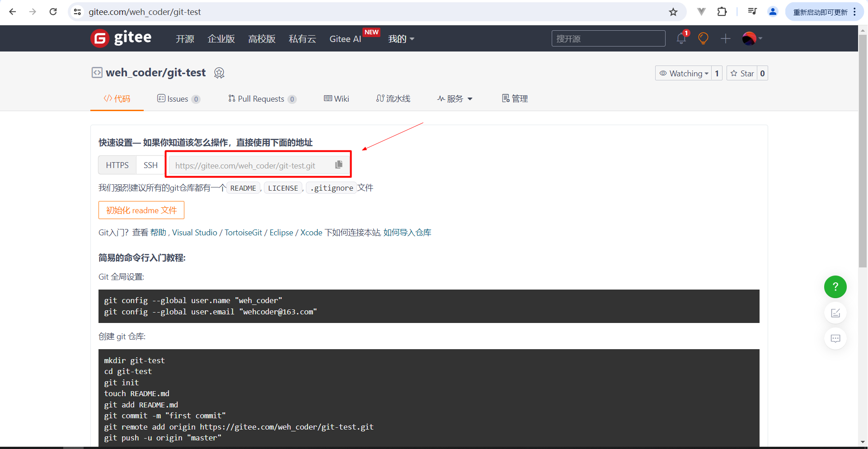Image resolution: width=868 pixels, height=449 pixels.
Task: Click the plus icon to create new
Action: point(725,38)
